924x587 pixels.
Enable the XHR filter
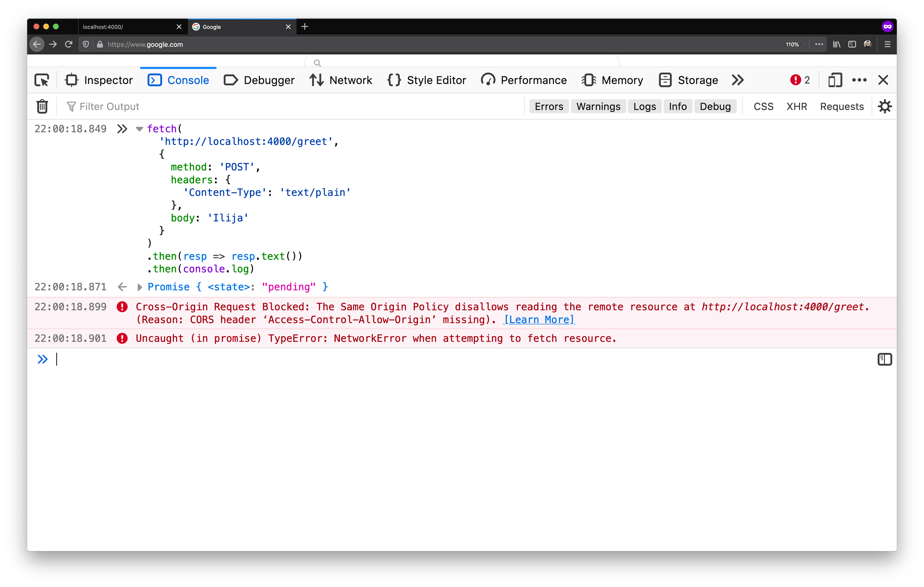[797, 106]
